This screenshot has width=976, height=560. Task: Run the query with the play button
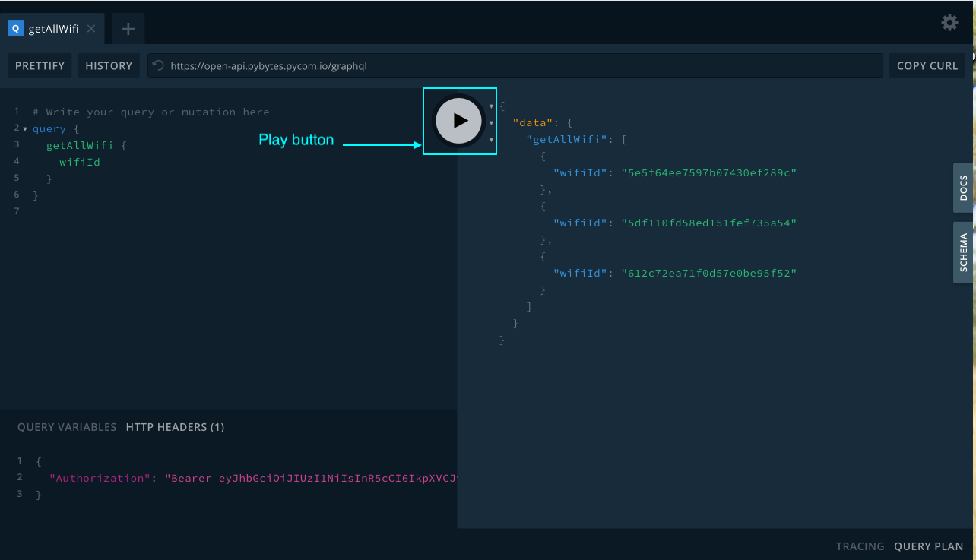pos(458,120)
